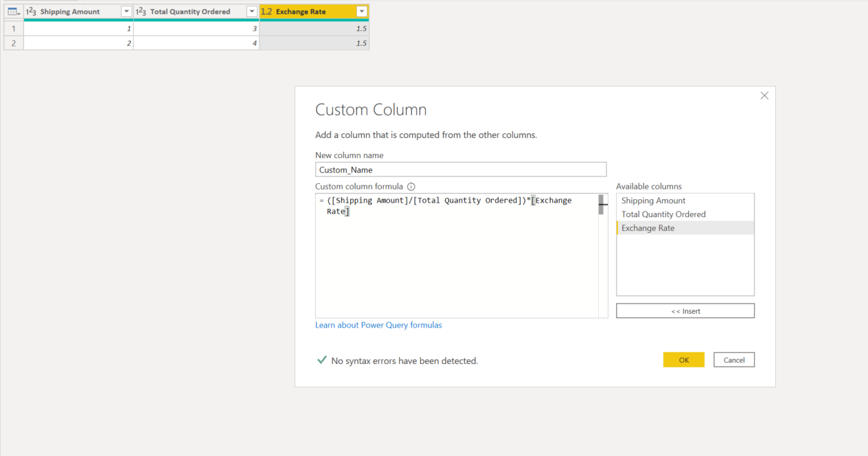868x456 pixels.
Task: Confirm with the OK button
Action: 684,360
